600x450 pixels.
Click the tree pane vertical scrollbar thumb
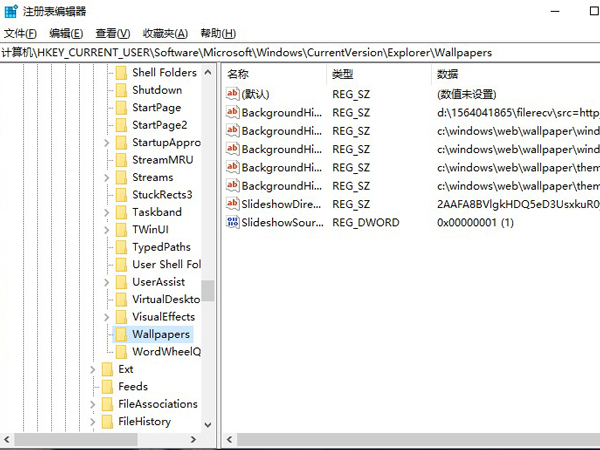(208, 290)
